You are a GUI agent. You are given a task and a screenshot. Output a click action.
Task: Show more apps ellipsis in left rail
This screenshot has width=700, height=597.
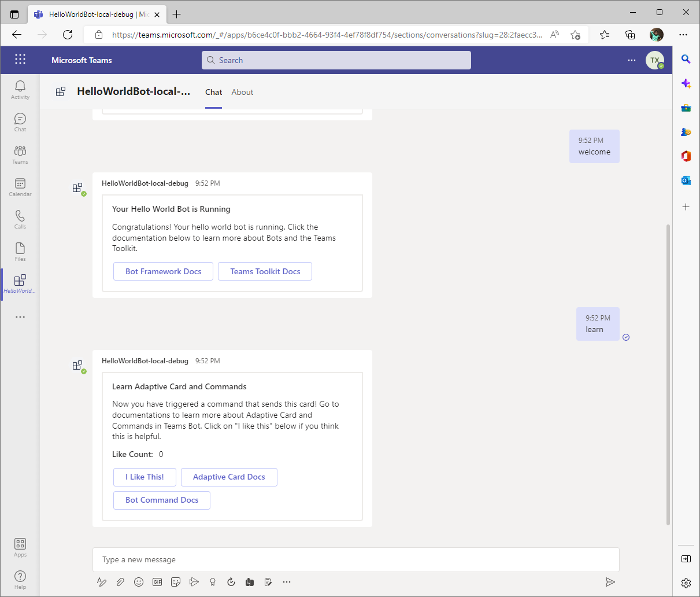[x=20, y=317]
